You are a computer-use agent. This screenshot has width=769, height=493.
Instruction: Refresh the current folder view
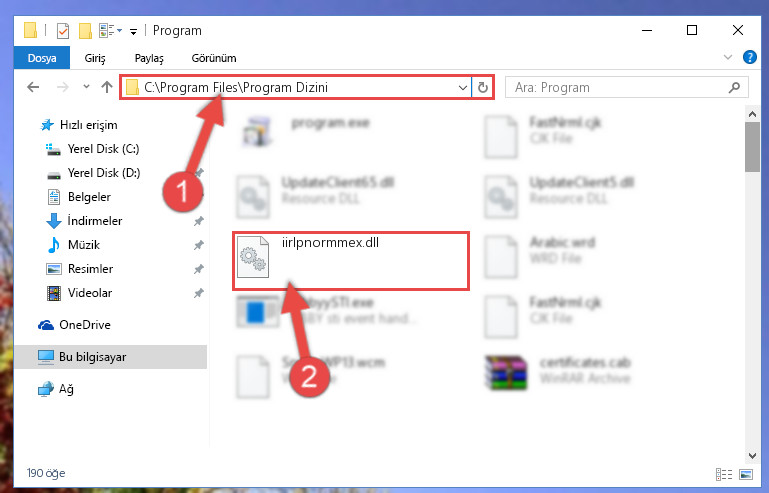pos(483,87)
